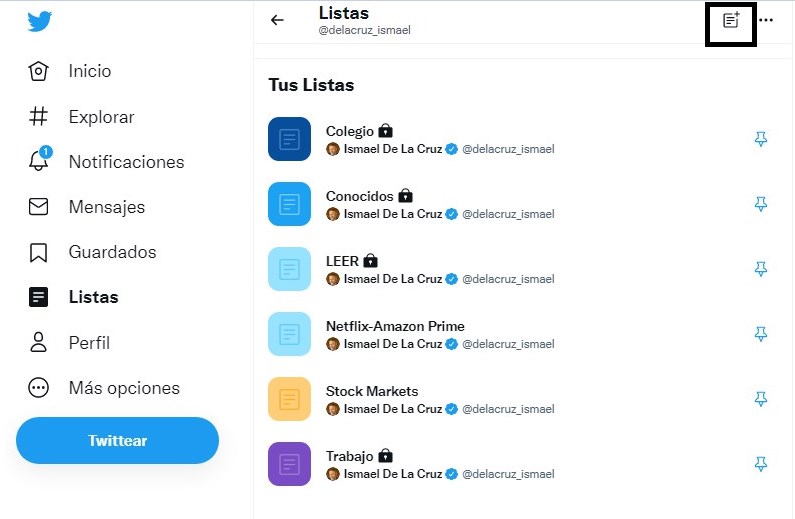Open the Perfil page
The width and height of the screenshot is (795, 519).
tap(88, 343)
